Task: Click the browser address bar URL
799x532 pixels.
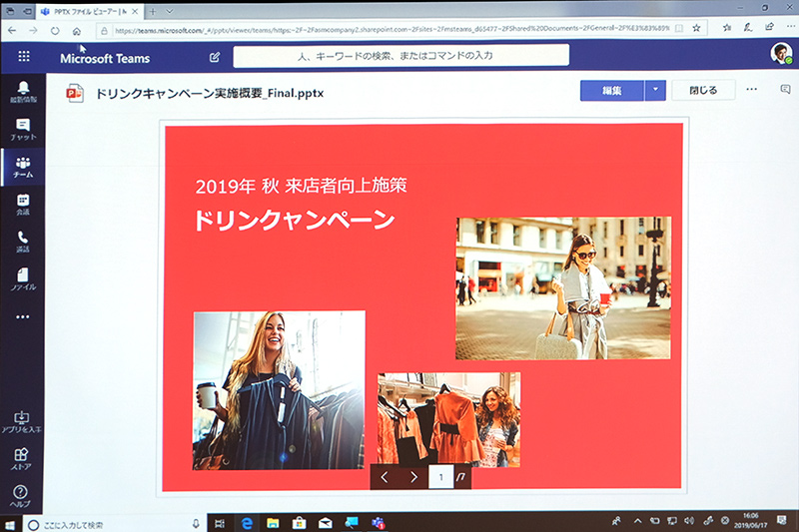Action: 392,30
